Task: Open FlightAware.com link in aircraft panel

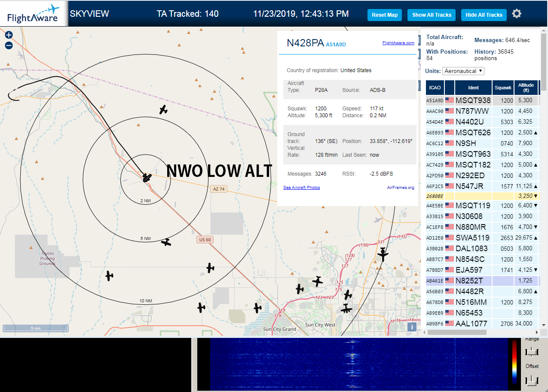Action: (398, 43)
